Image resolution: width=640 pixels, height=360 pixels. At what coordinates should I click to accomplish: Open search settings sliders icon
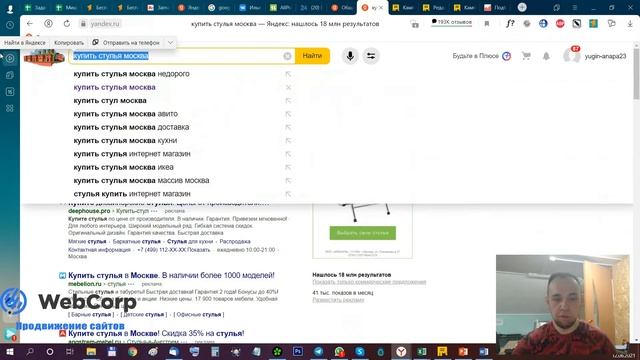[371, 56]
